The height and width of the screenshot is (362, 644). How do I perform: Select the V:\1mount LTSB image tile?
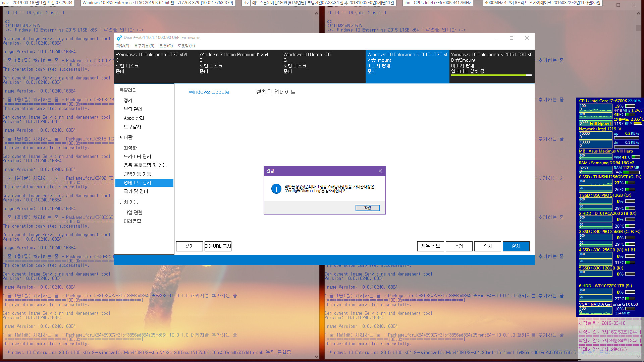(408, 66)
